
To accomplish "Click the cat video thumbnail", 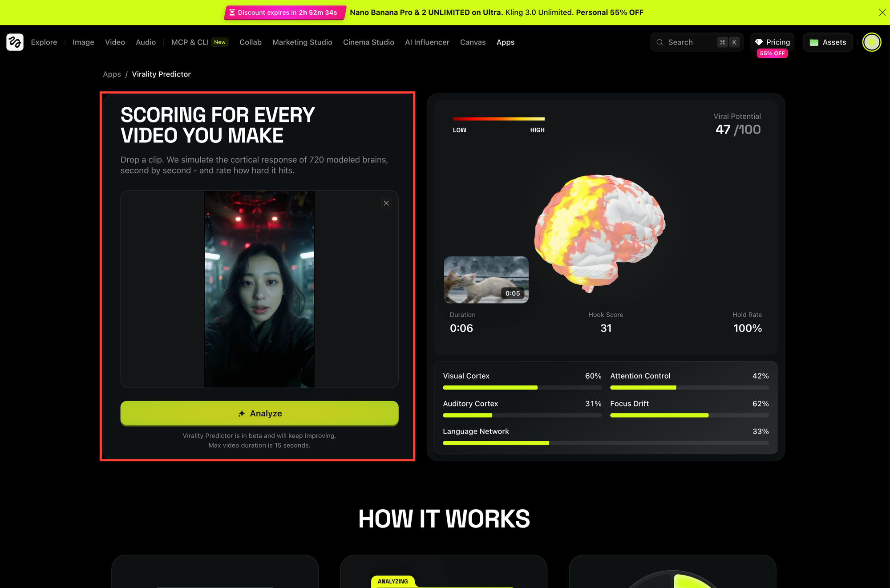I will click(x=486, y=280).
